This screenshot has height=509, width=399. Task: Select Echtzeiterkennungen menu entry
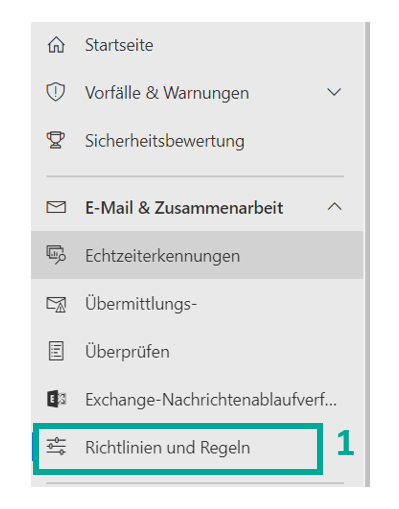(x=197, y=255)
